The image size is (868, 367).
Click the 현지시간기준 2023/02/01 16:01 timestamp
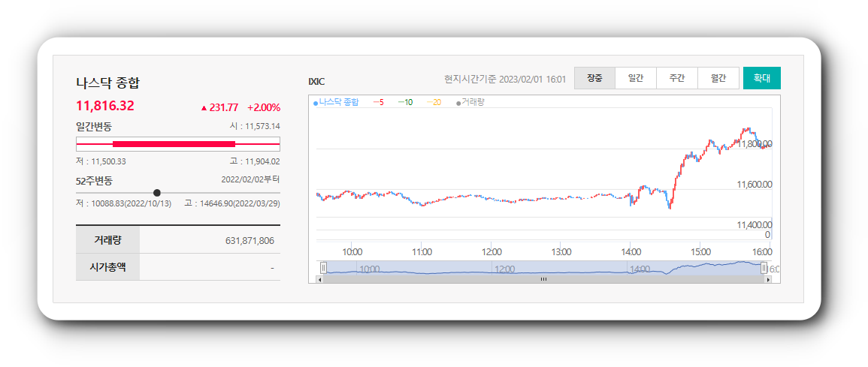pyautogui.click(x=505, y=79)
